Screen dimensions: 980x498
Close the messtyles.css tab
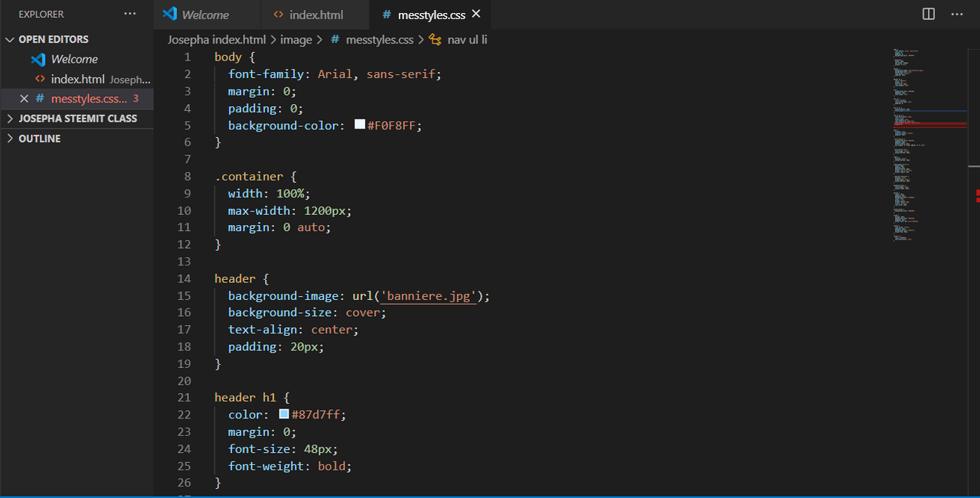click(x=476, y=15)
